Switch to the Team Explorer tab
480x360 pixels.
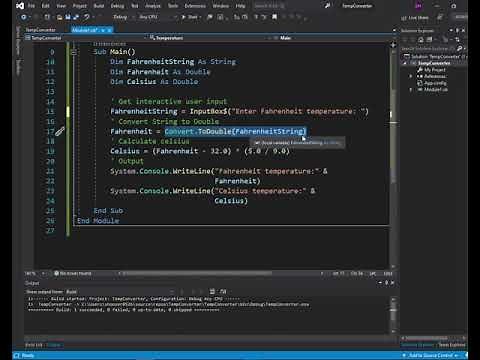tap(452, 345)
